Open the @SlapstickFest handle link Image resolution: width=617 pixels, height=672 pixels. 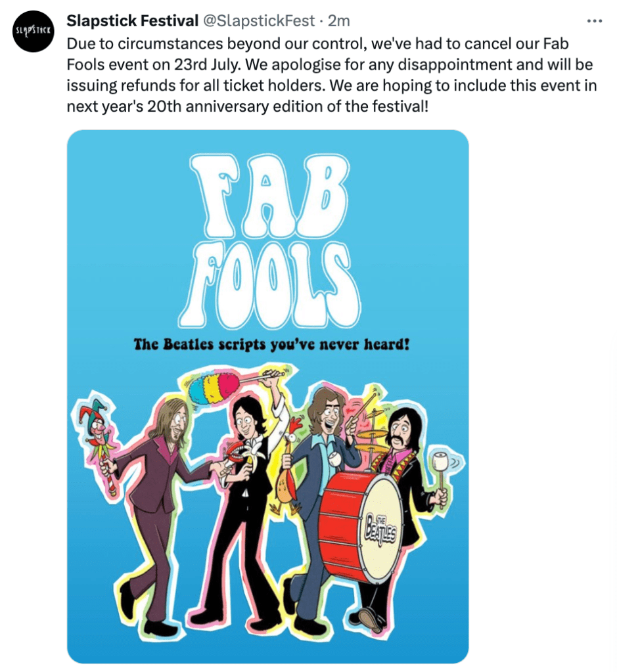tap(258, 20)
